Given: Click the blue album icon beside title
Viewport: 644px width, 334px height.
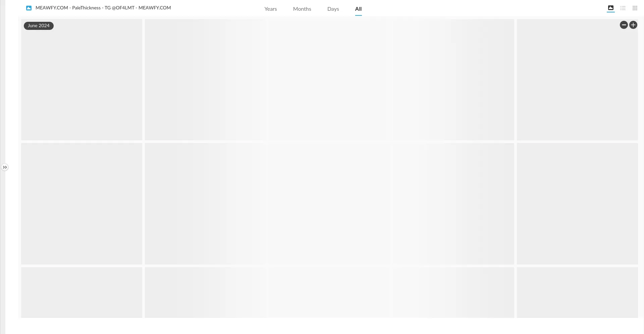Looking at the screenshot, I should [x=29, y=8].
